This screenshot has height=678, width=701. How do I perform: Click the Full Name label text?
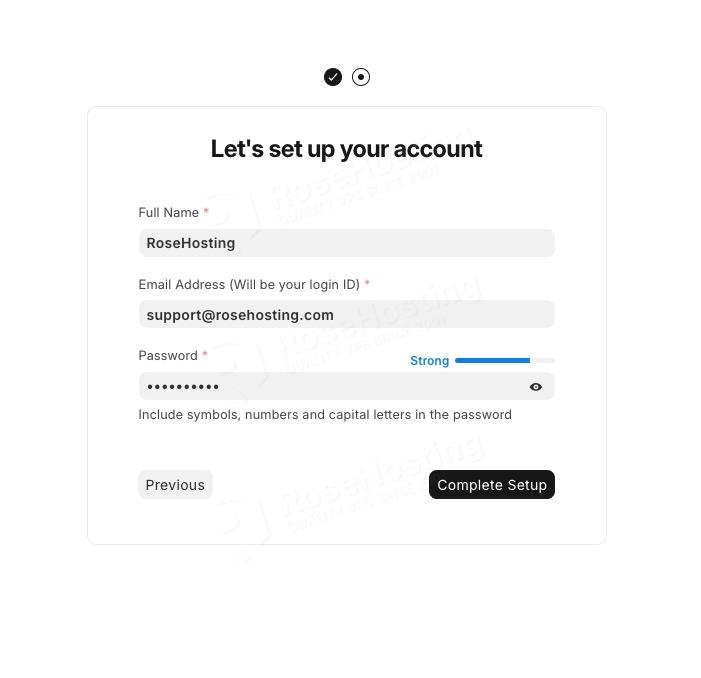(168, 212)
